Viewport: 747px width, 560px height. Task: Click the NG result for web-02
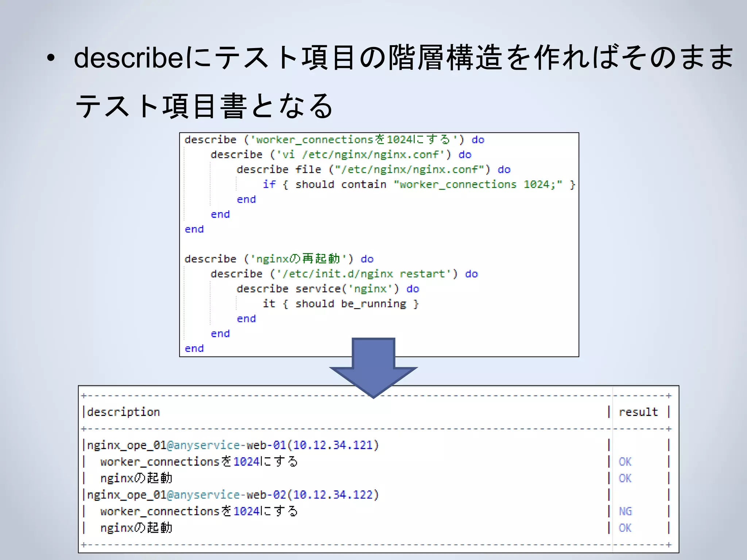pyautogui.click(x=625, y=511)
